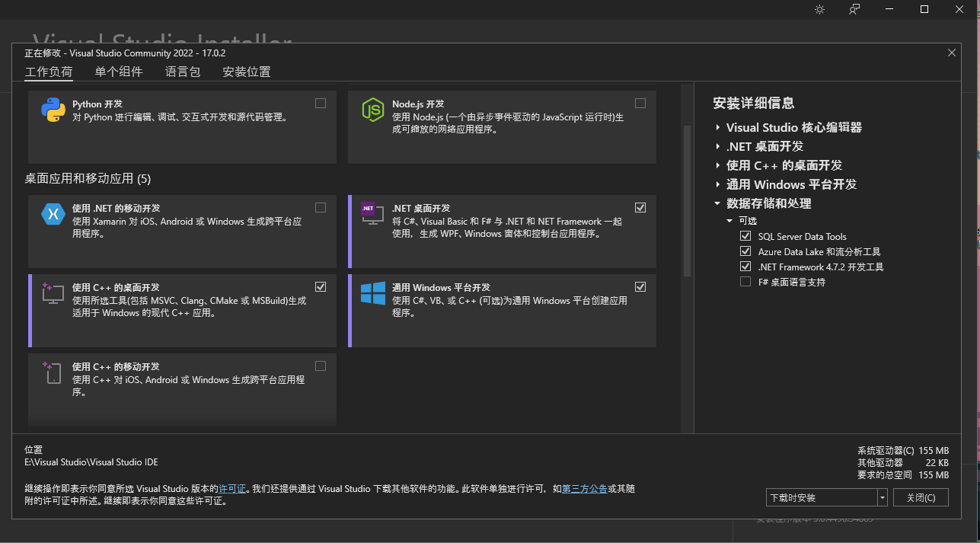Image resolution: width=980 pixels, height=543 pixels.
Task: Click the feedback person icon in title bar
Action: [854, 9]
